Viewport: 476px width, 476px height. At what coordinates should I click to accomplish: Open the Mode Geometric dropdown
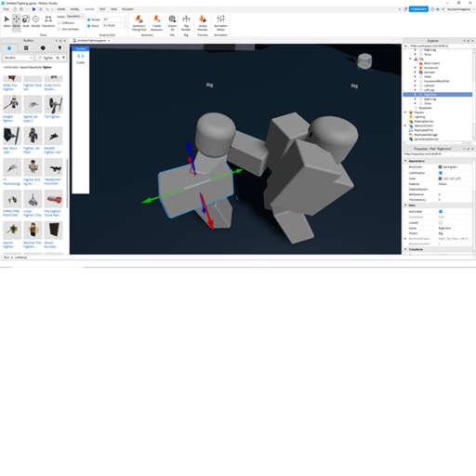point(75,17)
